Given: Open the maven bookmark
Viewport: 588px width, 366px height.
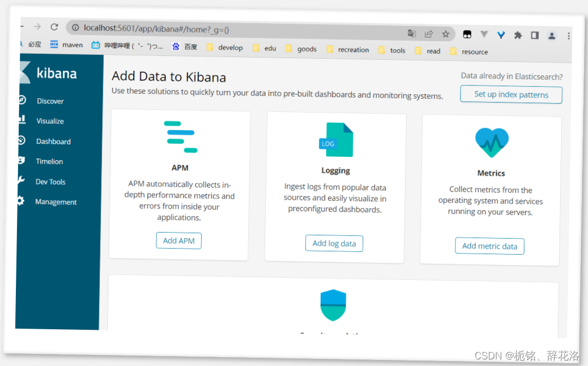Looking at the screenshot, I should point(66,44).
